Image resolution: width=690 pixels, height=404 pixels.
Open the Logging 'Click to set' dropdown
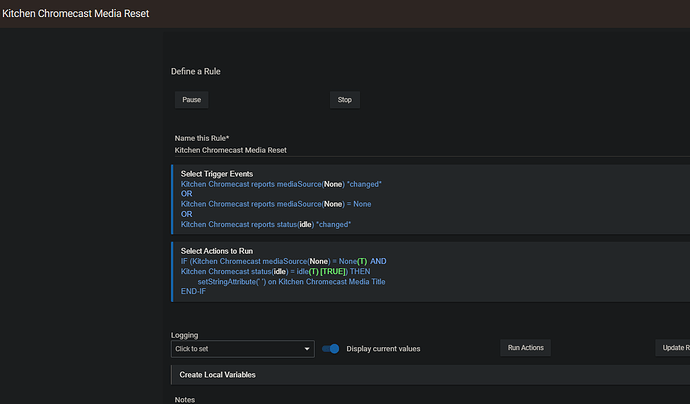click(242, 349)
